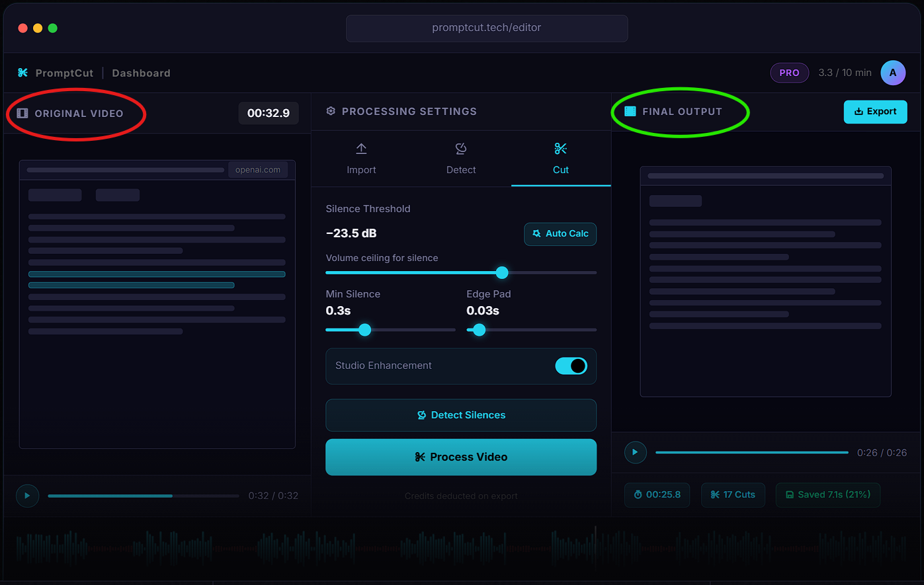
Task: Click the Min Silence slider handle
Action: pos(364,330)
